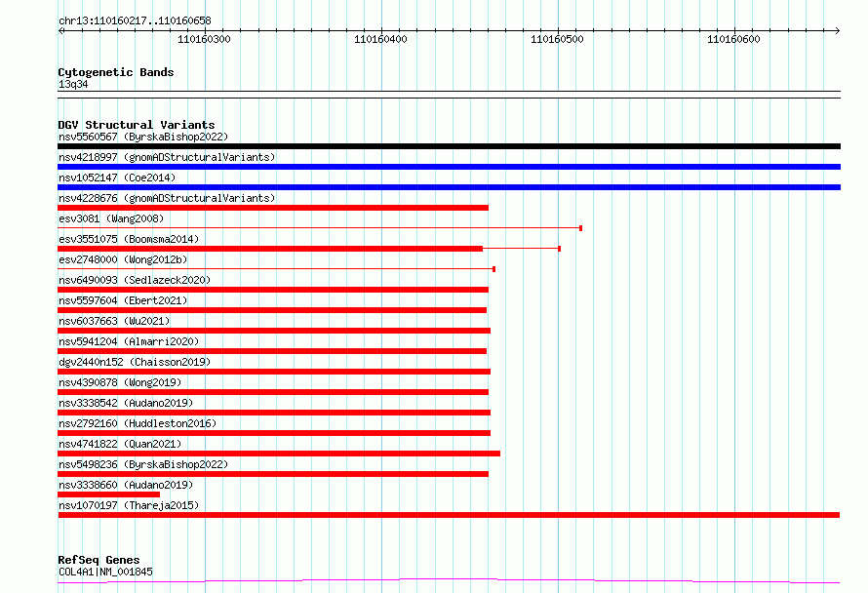Select the 13q34 band label
The image size is (868, 593).
coord(73,84)
